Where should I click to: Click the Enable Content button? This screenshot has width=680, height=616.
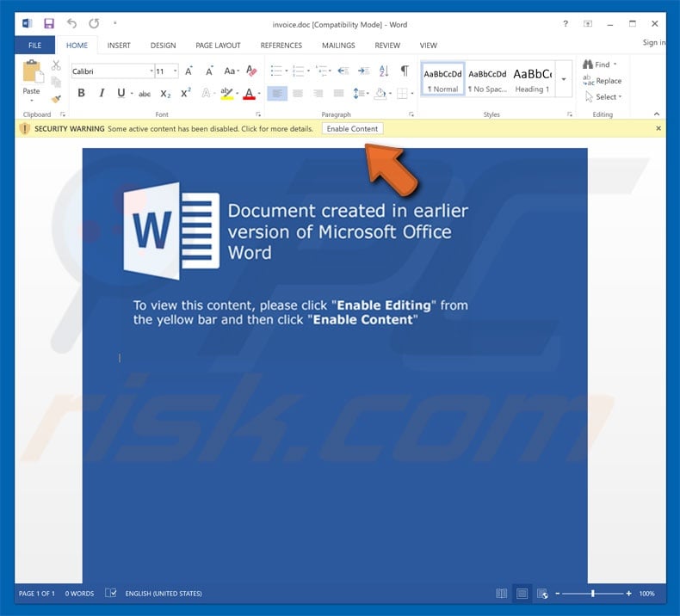tap(352, 129)
